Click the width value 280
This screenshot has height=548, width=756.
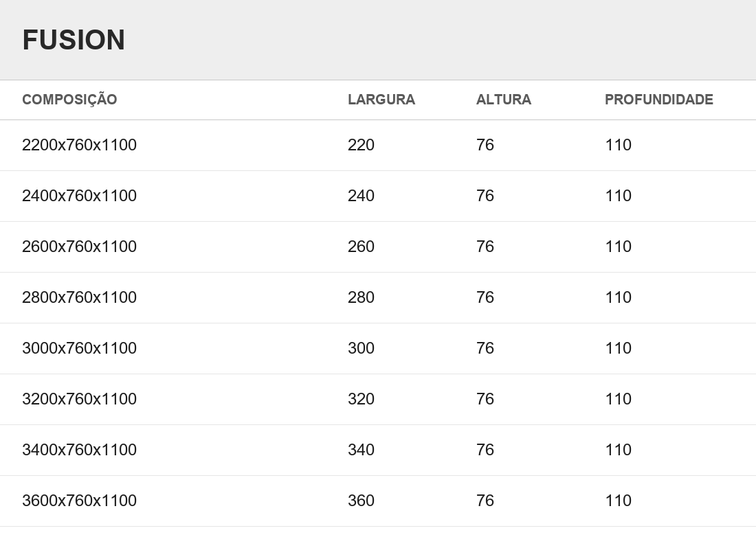click(x=361, y=297)
